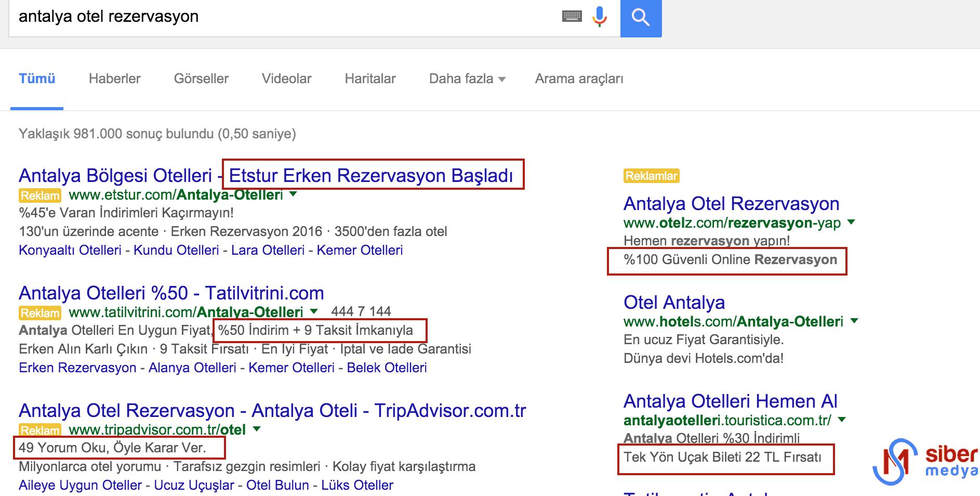Expand the Daha fazla menu
The width and height of the screenshot is (980, 496).
[x=467, y=79]
